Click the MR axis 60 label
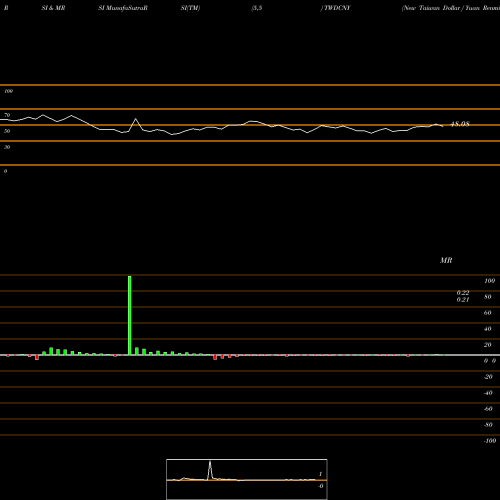 click(488, 313)
